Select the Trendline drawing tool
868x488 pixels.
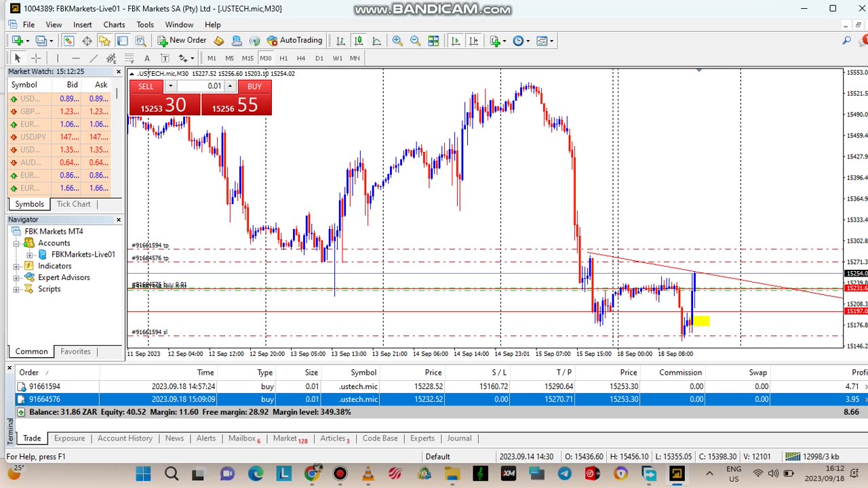[94, 58]
